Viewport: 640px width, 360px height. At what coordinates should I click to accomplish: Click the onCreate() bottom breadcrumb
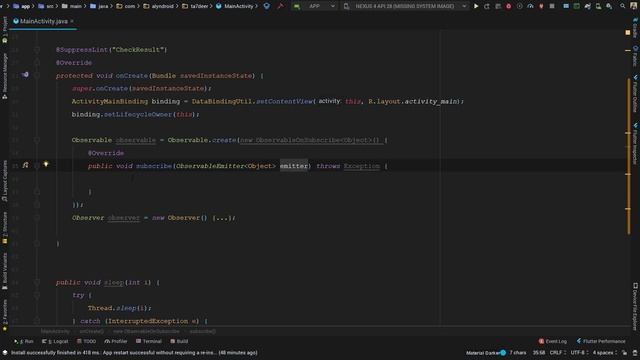click(x=92, y=331)
